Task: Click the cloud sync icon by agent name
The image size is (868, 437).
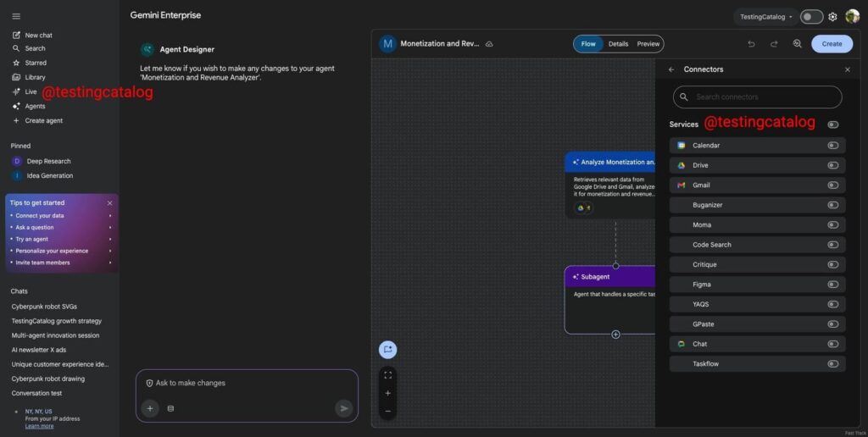Action: point(489,44)
